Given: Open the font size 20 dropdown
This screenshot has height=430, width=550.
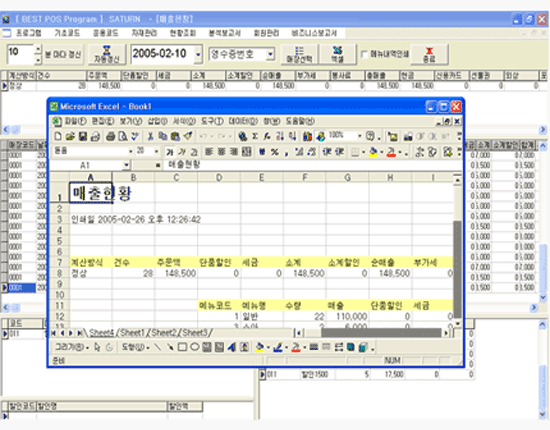Looking at the screenshot, I should click(156, 152).
